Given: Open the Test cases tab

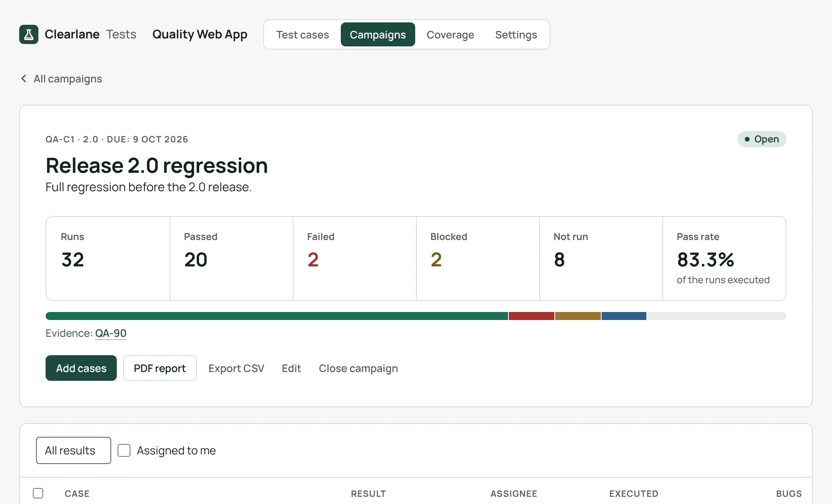Looking at the screenshot, I should (x=303, y=34).
